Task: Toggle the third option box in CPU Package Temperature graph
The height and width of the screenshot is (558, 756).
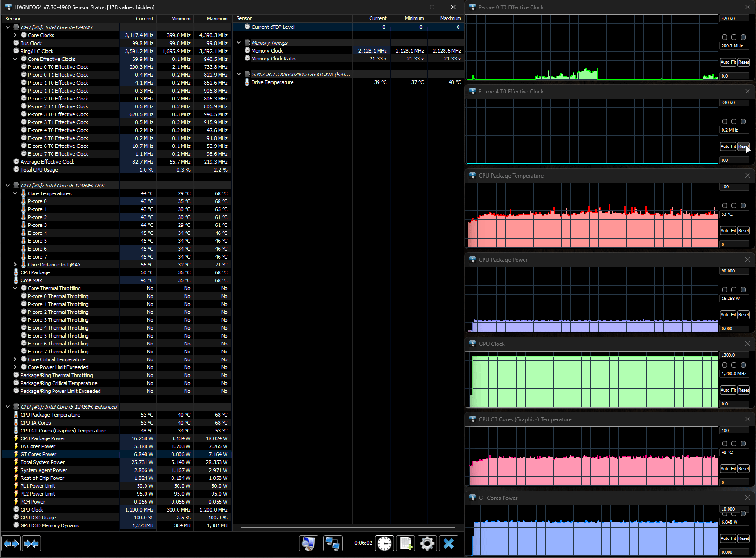Action: [743, 206]
